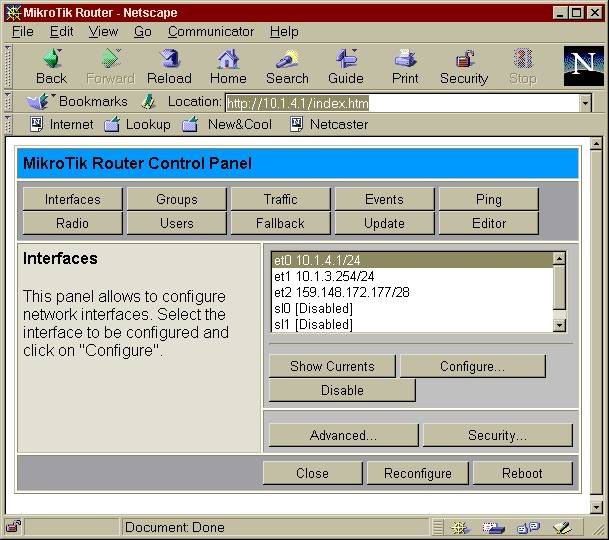Open the Interfaces panel button
Viewport: 609px width, 540px height.
73,199
